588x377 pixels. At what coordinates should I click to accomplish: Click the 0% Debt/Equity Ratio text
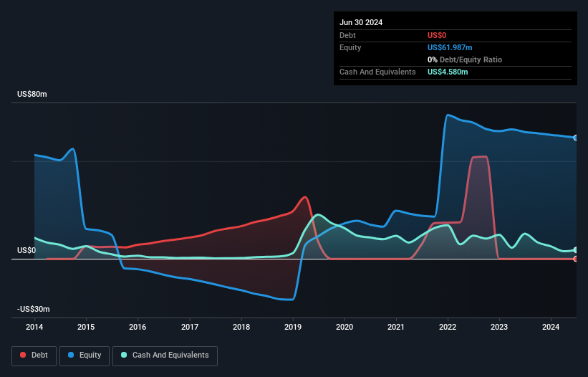tap(465, 59)
